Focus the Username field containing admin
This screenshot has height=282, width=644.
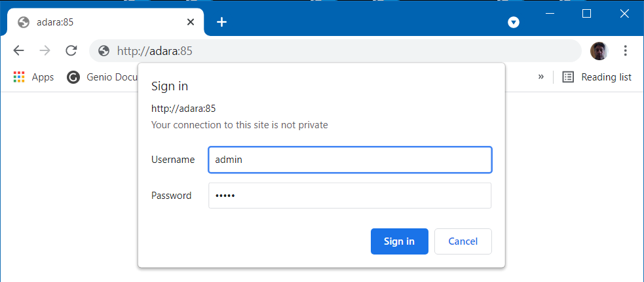(350, 160)
